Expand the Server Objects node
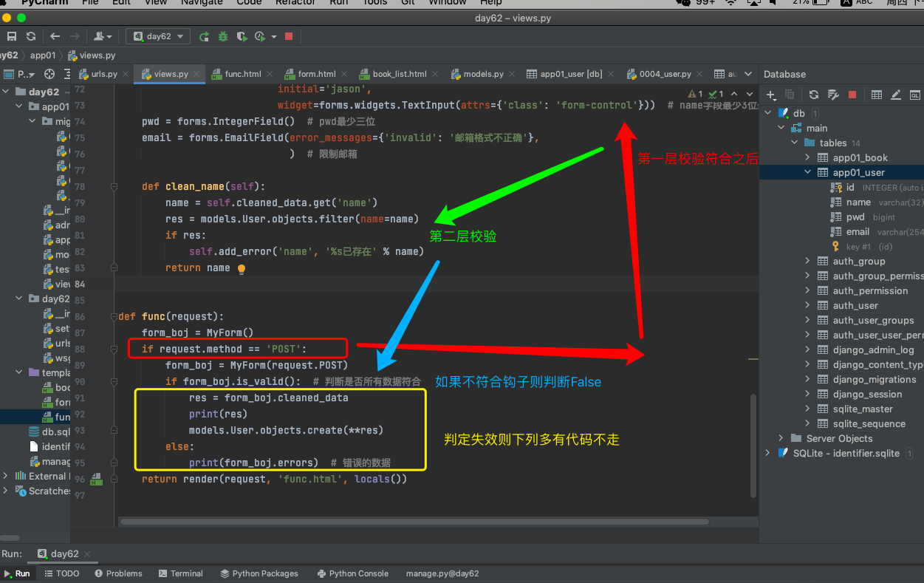Screen dimensions: 924x583 (x=781, y=438)
